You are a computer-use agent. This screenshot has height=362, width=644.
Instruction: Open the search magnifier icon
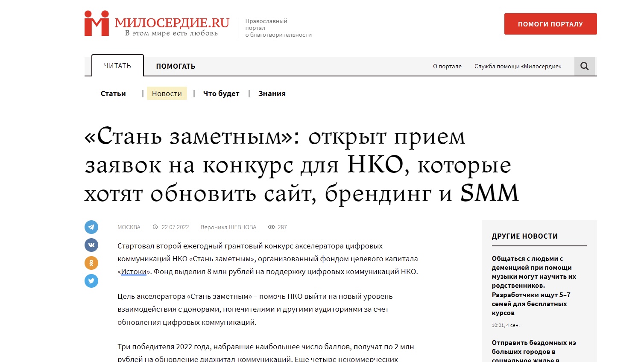[x=584, y=66]
